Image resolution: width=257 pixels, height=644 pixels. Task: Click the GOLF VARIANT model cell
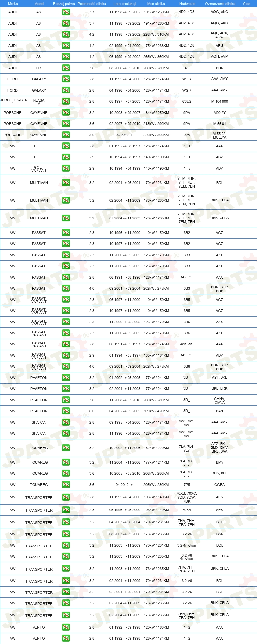pos(39,169)
